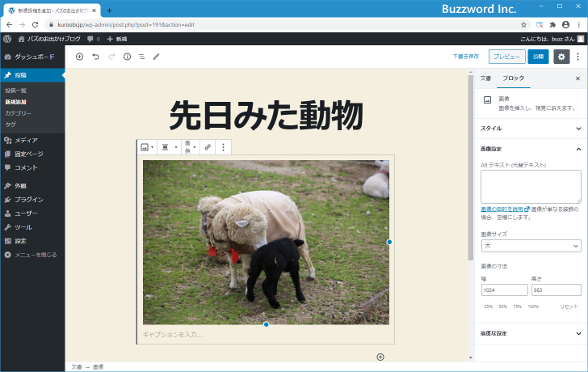The width and height of the screenshot is (588, 372).
Task: Open the 設定 menu
Action: pyautogui.click(x=32, y=241)
